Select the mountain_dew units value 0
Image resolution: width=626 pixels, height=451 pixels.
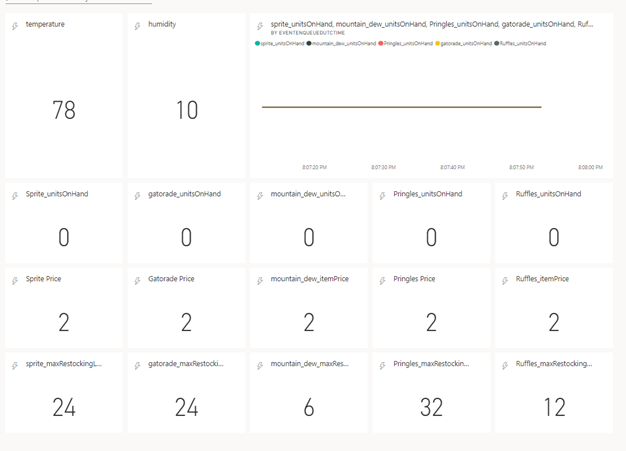click(309, 237)
